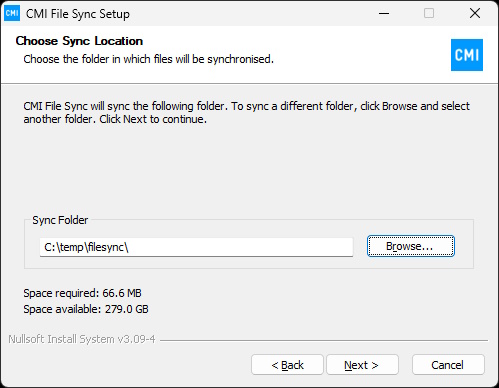
Task: Click the instruction paragraph about Browse and Next
Action: [246, 112]
